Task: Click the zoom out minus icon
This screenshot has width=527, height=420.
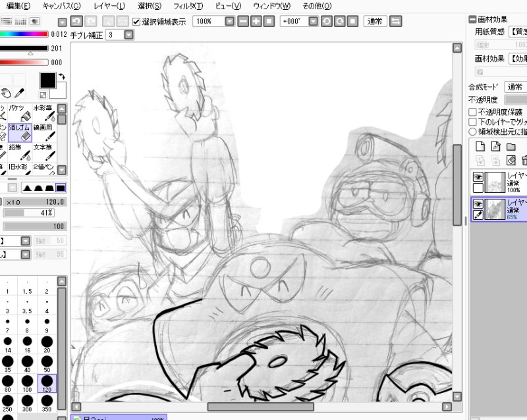Action: (x=243, y=22)
